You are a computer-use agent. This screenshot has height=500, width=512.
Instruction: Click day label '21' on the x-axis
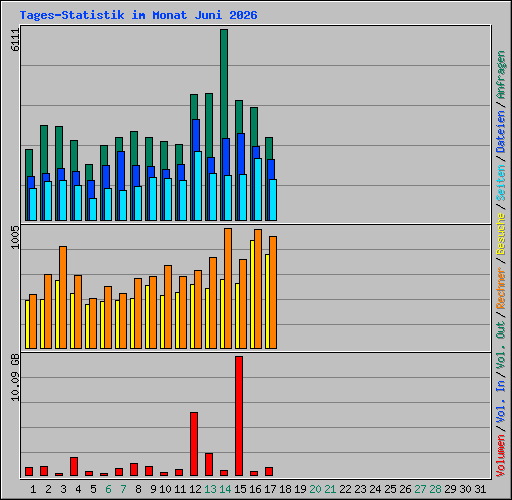pyautogui.click(x=330, y=489)
